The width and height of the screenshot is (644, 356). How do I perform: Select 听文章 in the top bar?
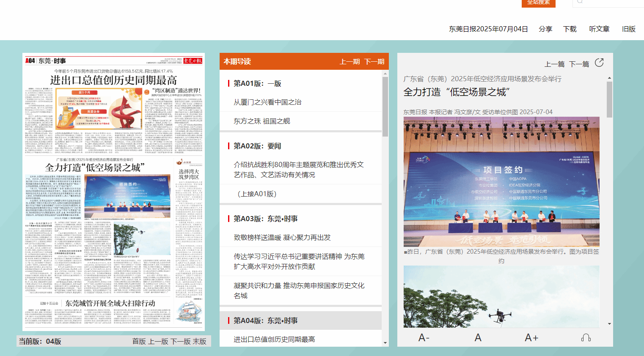tap(599, 29)
